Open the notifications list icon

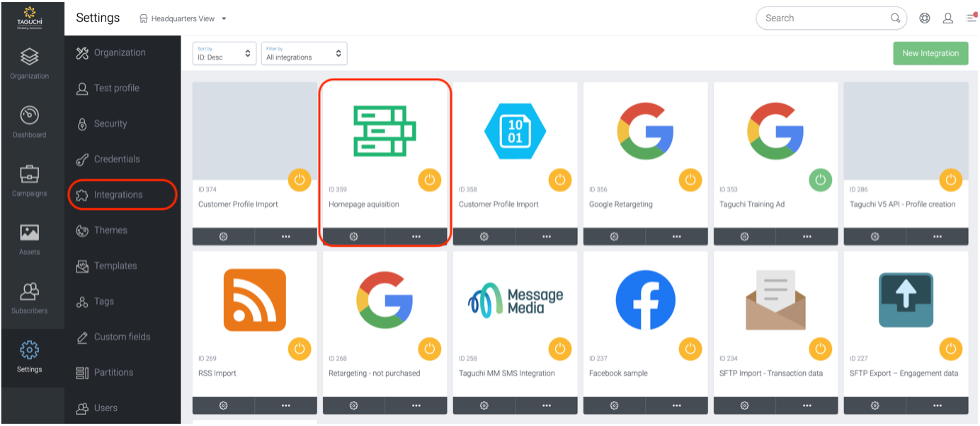point(971,18)
